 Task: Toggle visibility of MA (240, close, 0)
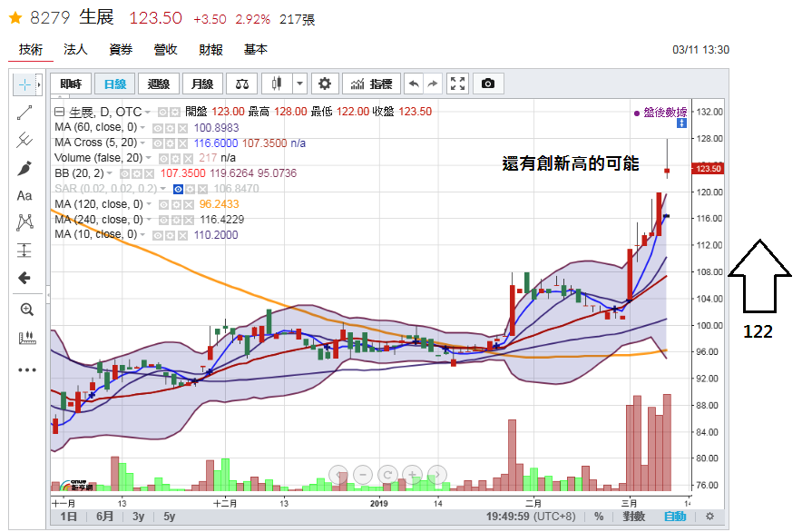[163, 221]
